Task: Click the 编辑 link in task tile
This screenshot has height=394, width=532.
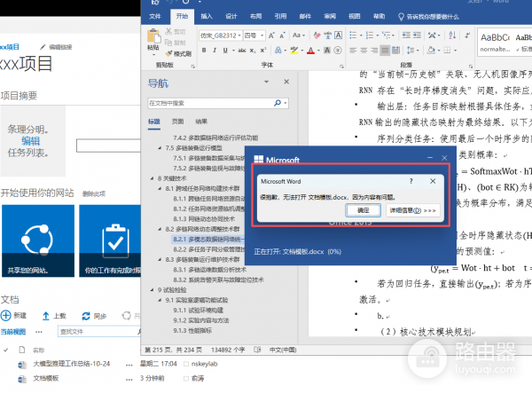Action: coord(30,141)
